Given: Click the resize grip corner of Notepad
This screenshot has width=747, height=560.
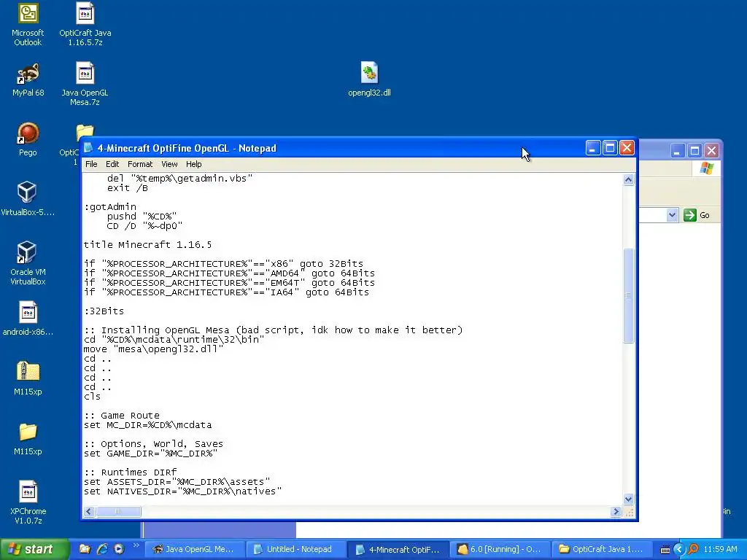Looking at the screenshot, I should coord(629,513).
